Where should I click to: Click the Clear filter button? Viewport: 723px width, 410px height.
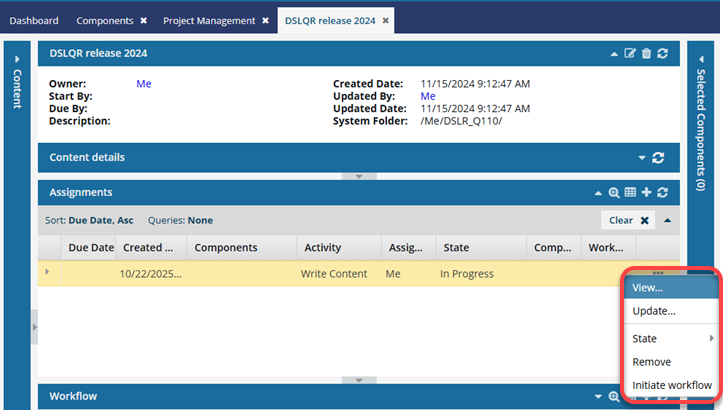click(630, 220)
